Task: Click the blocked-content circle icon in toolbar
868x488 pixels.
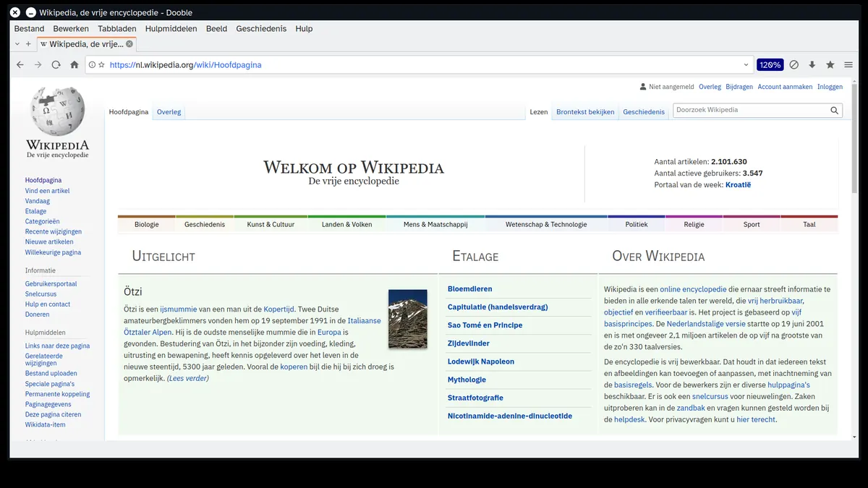Action: coord(794,64)
